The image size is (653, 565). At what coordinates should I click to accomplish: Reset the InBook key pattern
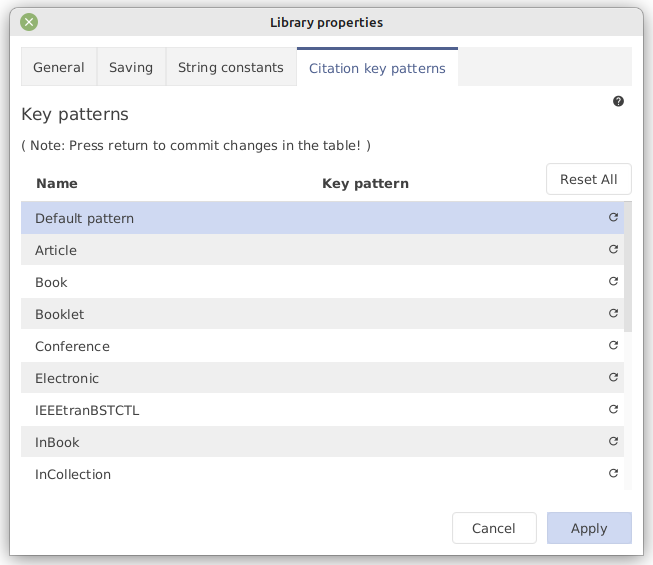point(614,441)
